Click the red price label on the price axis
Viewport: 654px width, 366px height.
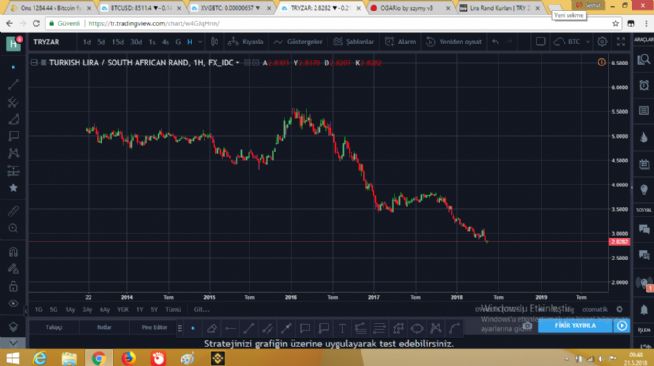(x=619, y=242)
